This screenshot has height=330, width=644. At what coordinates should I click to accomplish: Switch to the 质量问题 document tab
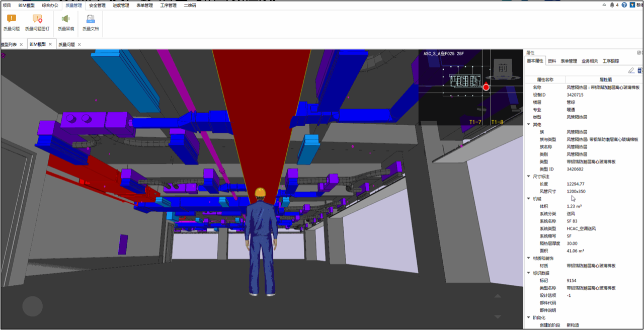[66, 45]
